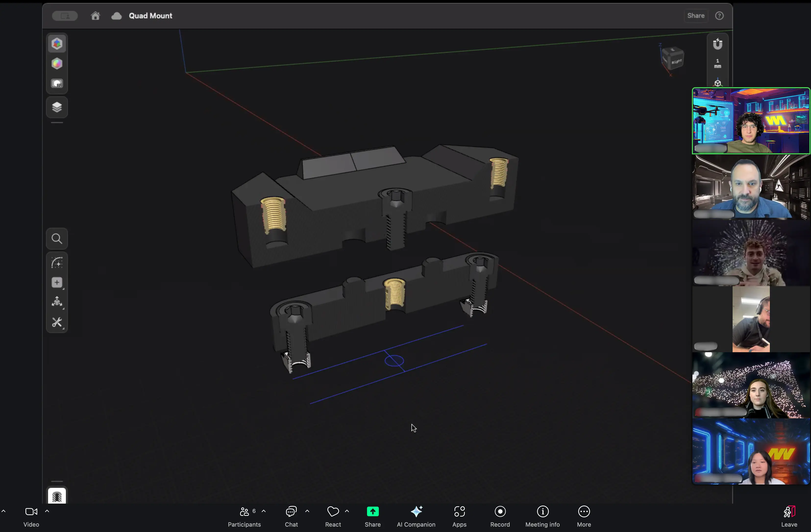811x532 pixels.
Task: Select the Sketch curve tool
Action: click(x=57, y=263)
